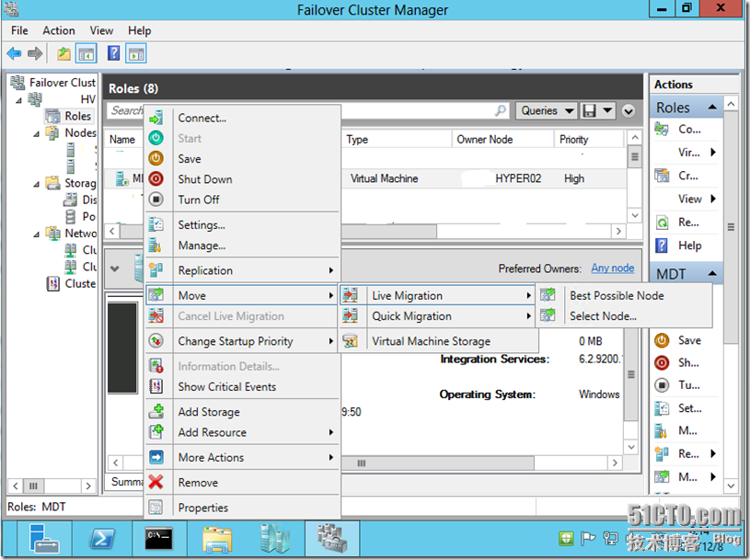Screen dimensions: 750x560
Task: Open File Explorer from the taskbar
Action: click(x=217, y=539)
